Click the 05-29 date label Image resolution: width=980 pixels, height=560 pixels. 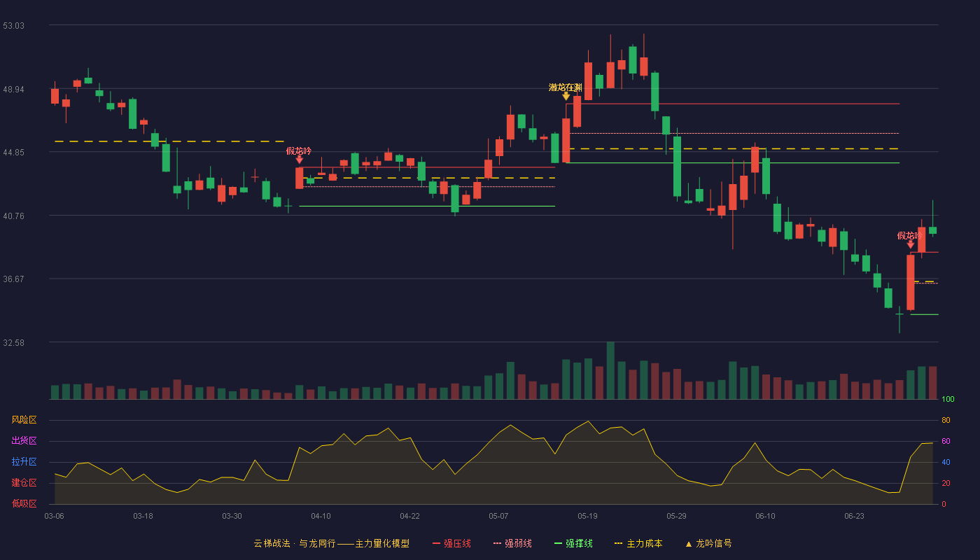(x=676, y=516)
